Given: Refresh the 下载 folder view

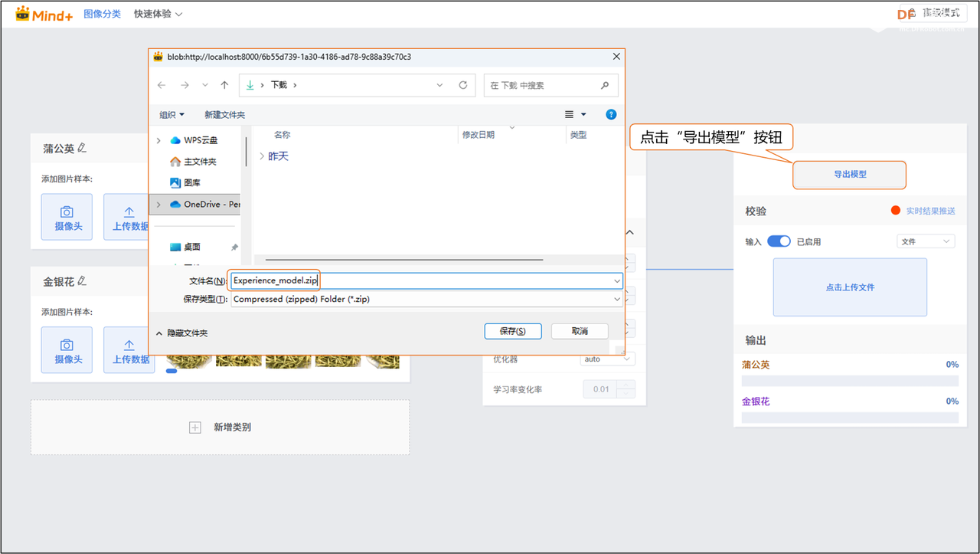Looking at the screenshot, I should point(462,85).
